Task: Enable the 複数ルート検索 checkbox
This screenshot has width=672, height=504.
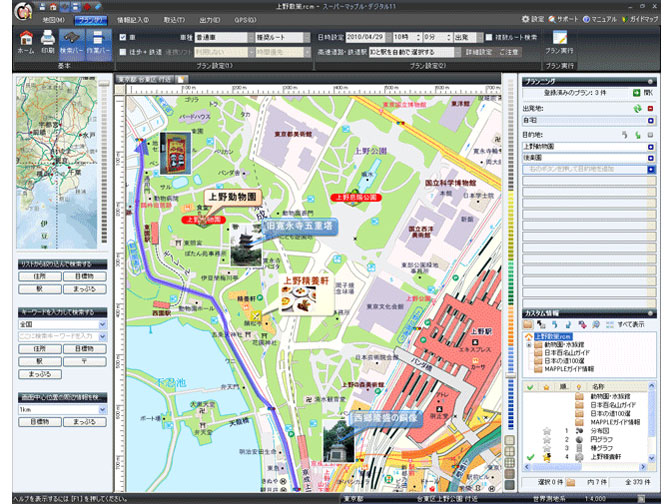Action: click(x=489, y=37)
